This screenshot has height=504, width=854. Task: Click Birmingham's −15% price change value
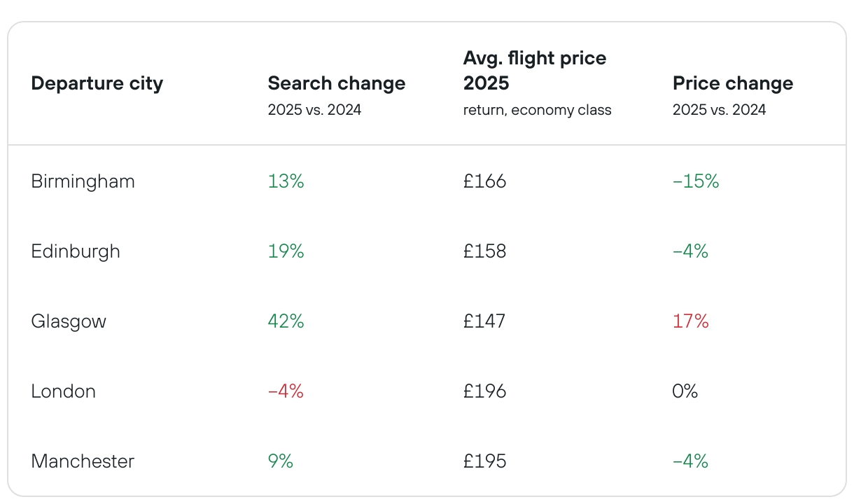click(x=696, y=181)
